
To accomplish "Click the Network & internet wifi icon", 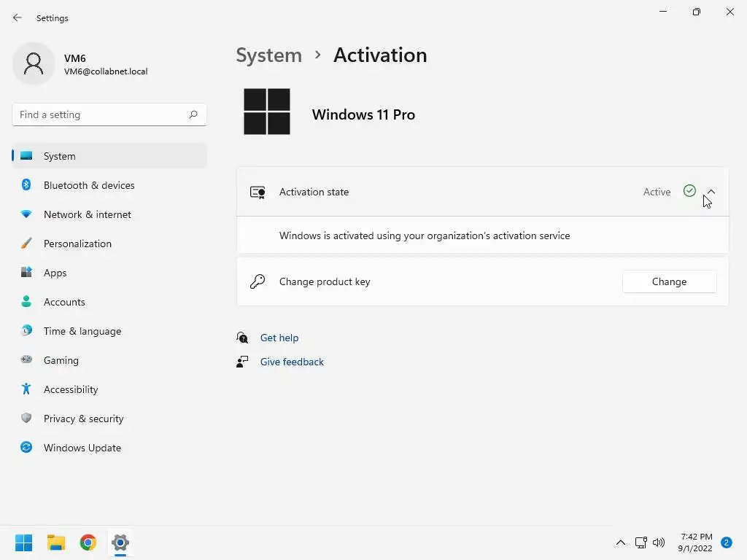I will click(x=26, y=214).
